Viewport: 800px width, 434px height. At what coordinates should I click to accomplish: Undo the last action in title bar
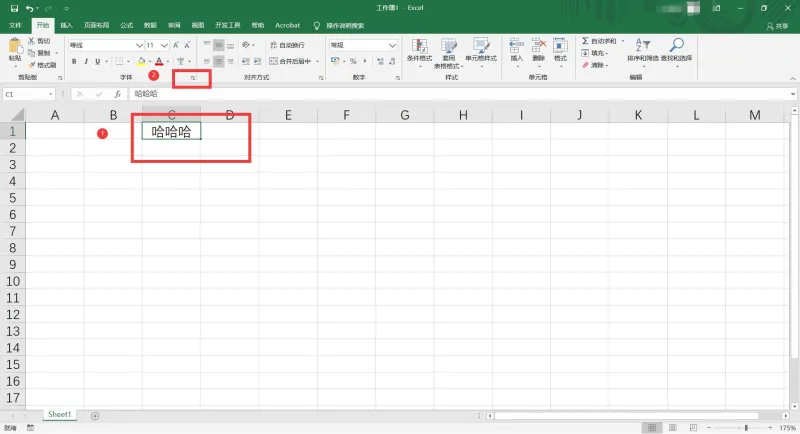coord(30,8)
